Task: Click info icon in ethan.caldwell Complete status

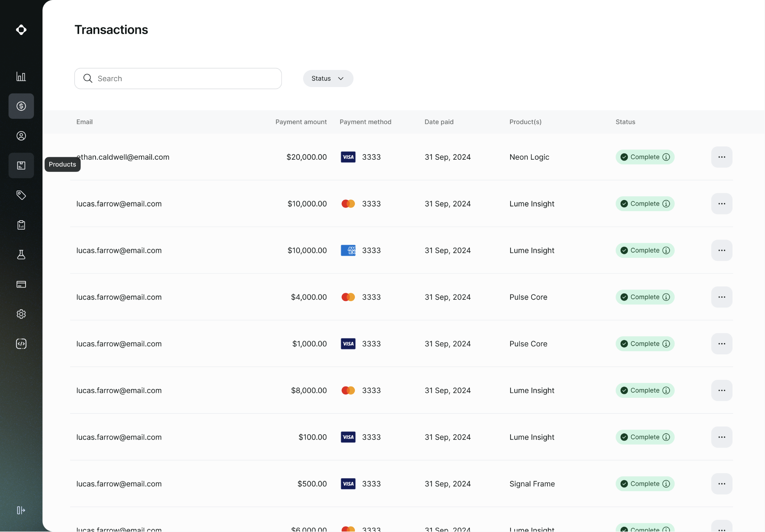Action: (666, 157)
